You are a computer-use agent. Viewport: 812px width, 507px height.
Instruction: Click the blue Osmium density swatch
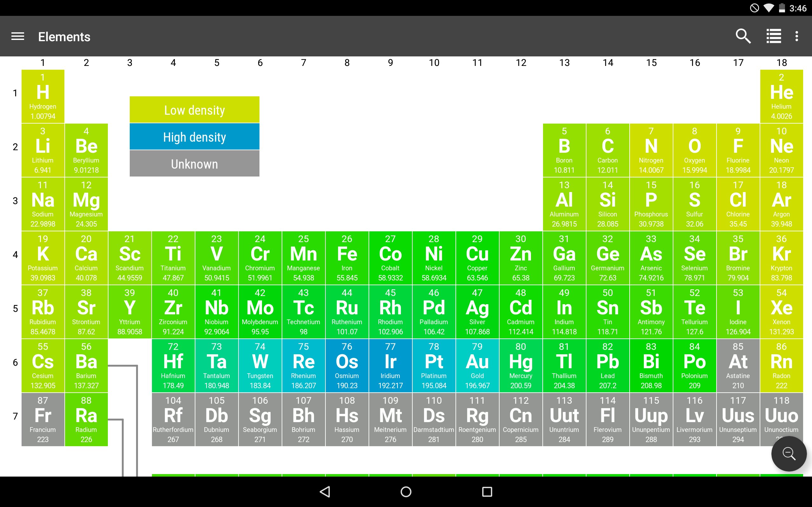pyautogui.click(x=347, y=365)
